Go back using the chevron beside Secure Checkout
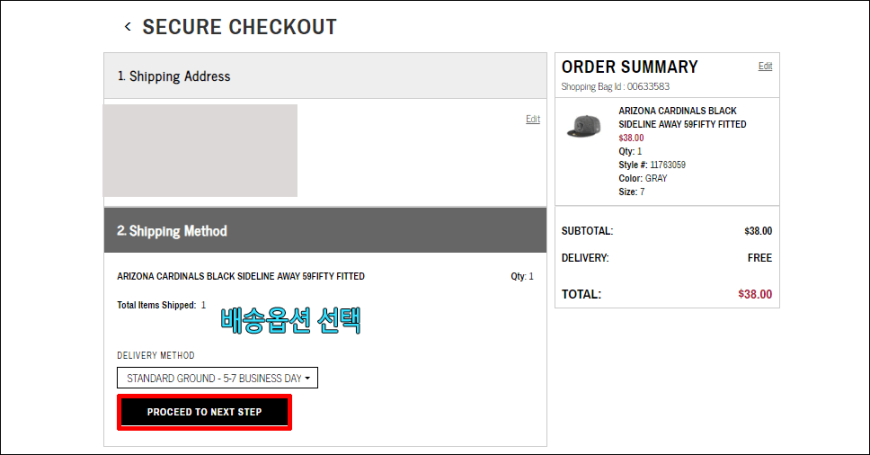This screenshot has height=455, width=870. [128, 27]
